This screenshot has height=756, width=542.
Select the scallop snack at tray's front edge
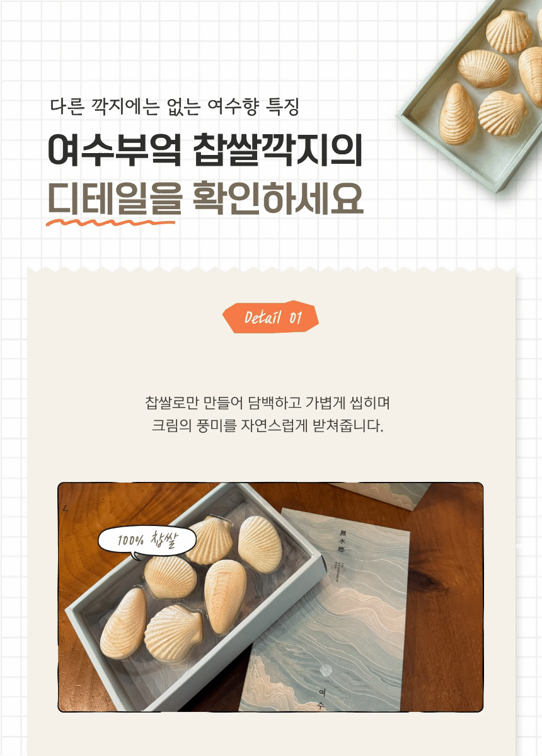click(x=173, y=634)
